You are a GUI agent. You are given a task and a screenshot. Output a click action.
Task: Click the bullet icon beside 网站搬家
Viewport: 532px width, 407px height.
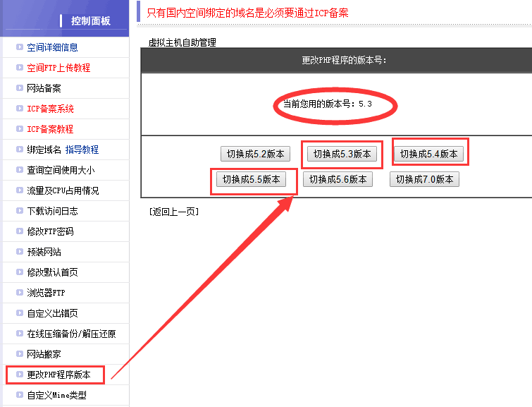point(20,353)
